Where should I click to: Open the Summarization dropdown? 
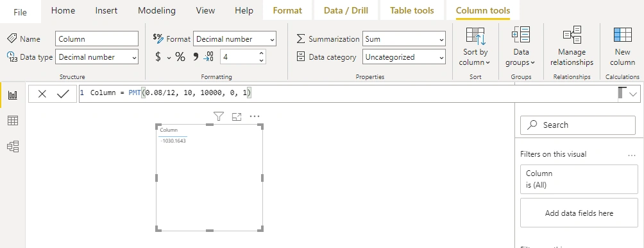click(403, 39)
